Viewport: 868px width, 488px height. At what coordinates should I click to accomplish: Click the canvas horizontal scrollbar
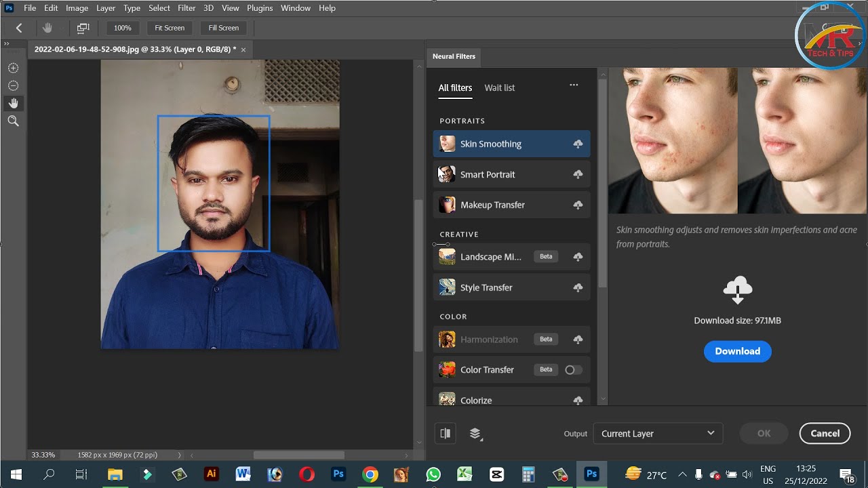pyautogui.click(x=299, y=455)
